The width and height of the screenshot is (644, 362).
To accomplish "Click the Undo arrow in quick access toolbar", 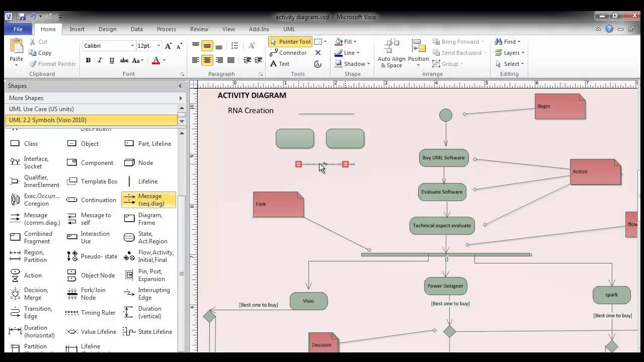I will [x=33, y=17].
